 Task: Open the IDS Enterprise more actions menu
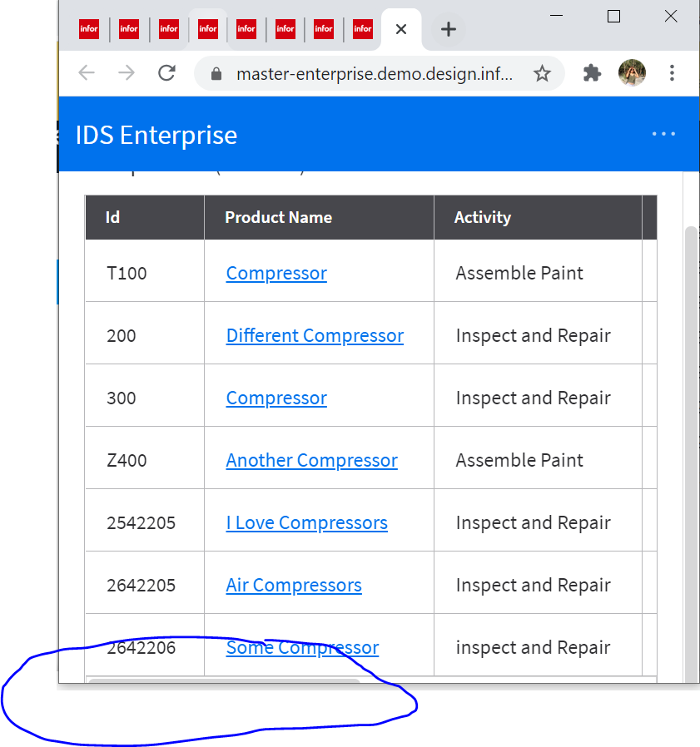tap(663, 135)
